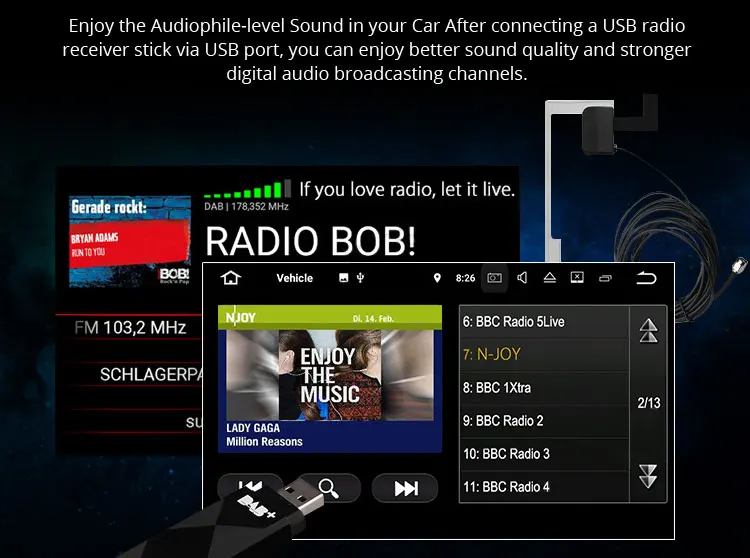Image resolution: width=750 pixels, height=558 pixels.
Task: Click the 8:26 clock
Action: coord(465,278)
